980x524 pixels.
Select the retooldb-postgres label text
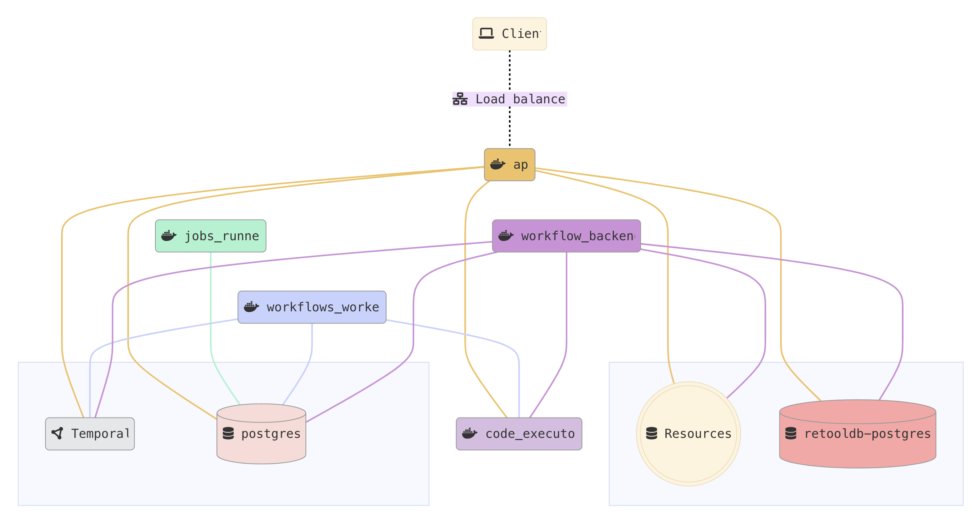867,434
